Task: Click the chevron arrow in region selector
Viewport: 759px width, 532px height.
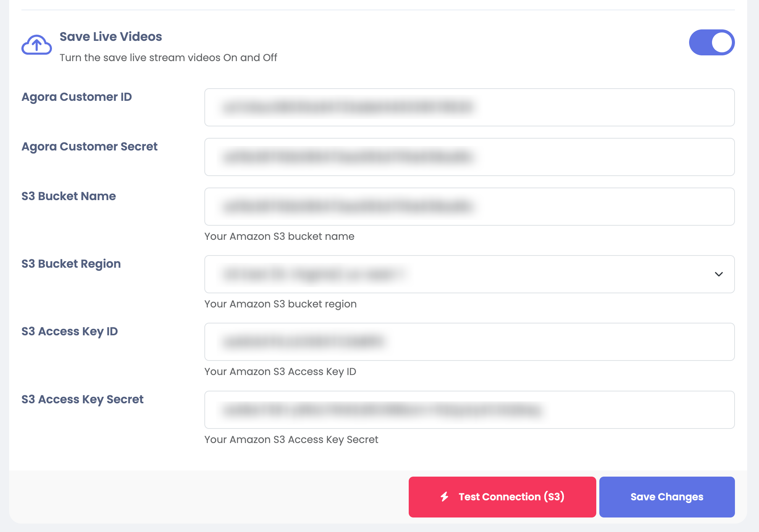Action: tap(719, 274)
